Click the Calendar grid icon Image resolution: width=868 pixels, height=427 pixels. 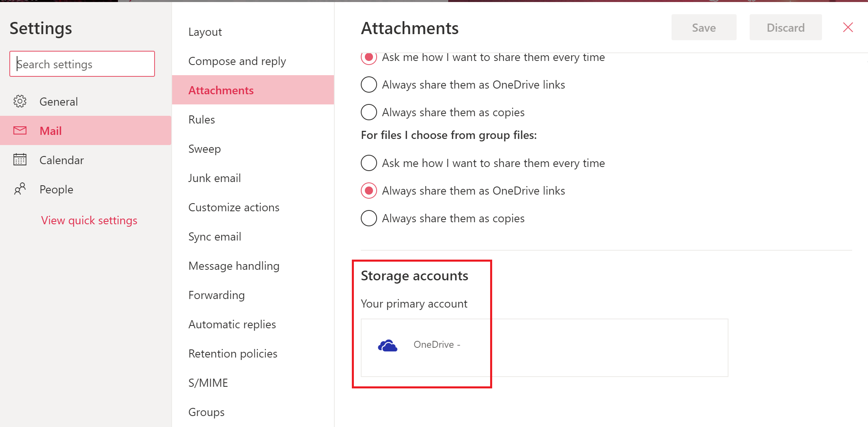20,160
